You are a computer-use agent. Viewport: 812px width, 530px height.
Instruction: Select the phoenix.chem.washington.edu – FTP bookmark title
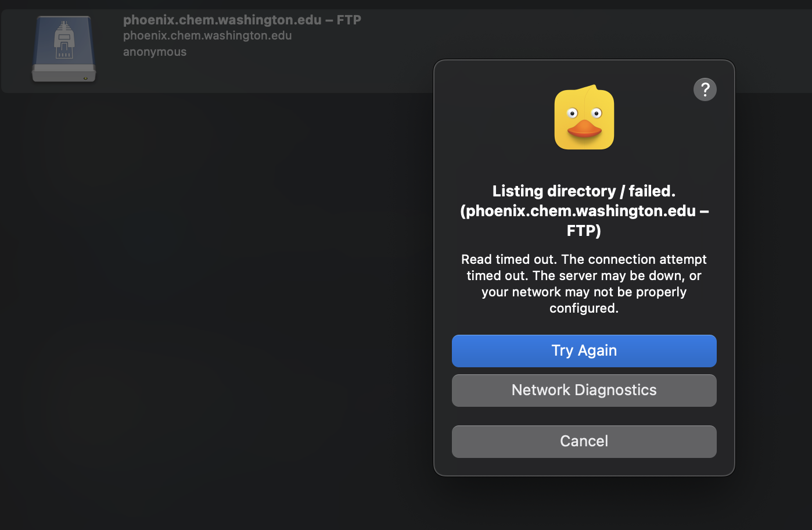click(x=242, y=20)
